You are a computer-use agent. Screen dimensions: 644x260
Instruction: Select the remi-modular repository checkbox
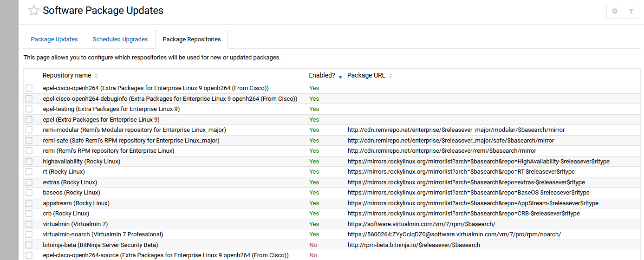[x=29, y=130]
